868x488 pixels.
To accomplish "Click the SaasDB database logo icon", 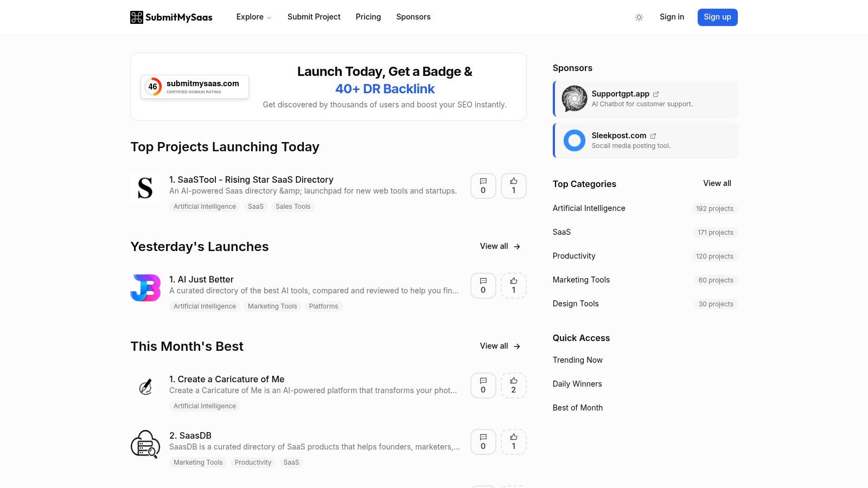I will (145, 445).
